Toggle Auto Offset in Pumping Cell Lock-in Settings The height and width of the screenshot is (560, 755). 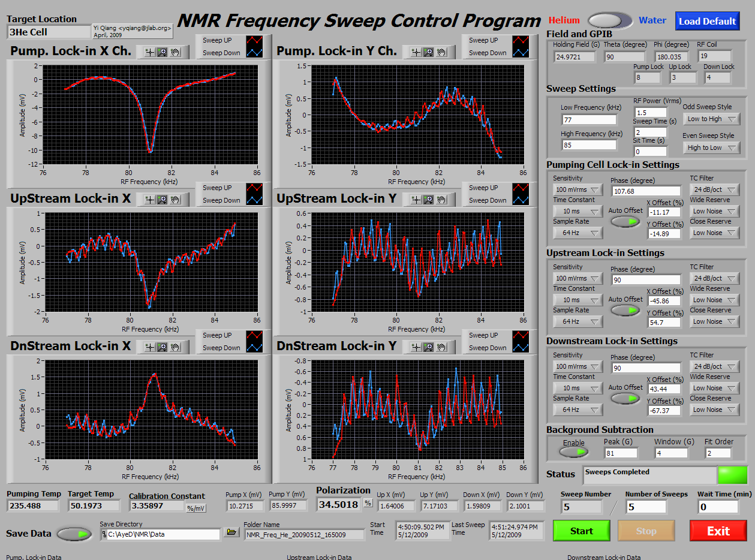click(x=625, y=221)
